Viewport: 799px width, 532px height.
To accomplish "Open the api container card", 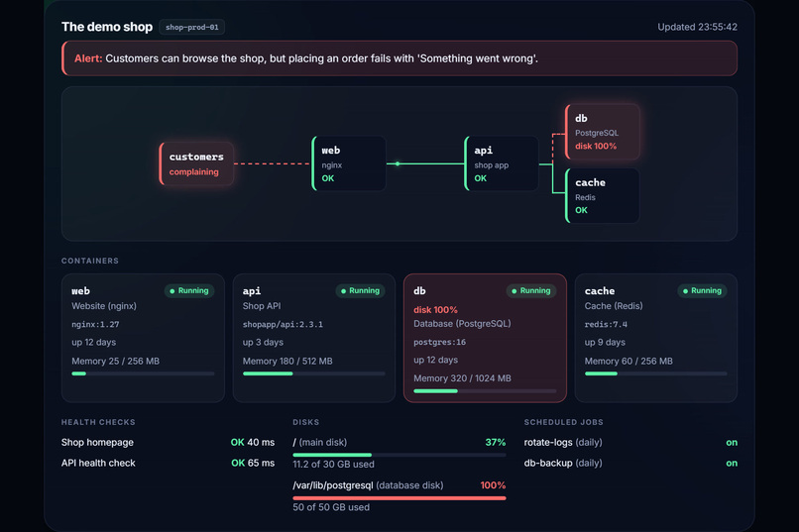I will coord(314,338).
